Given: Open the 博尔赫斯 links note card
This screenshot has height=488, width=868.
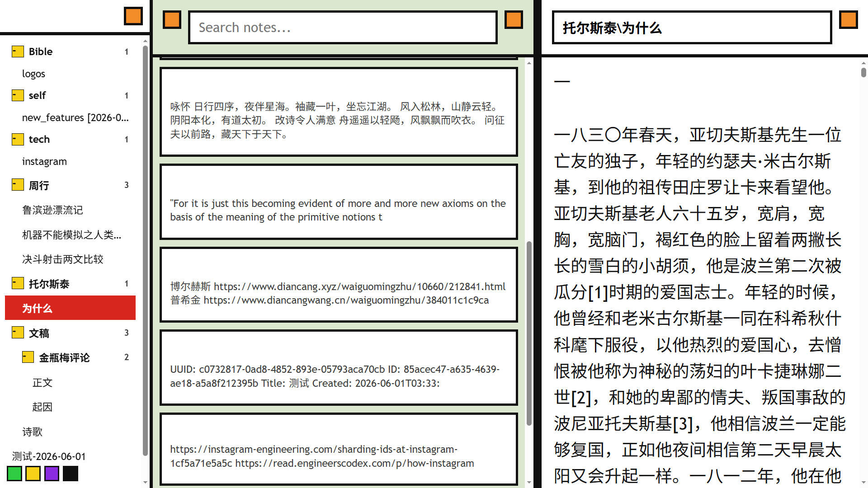Looking at the screenshot, I should pyautogui.click(x=339, y=285).
